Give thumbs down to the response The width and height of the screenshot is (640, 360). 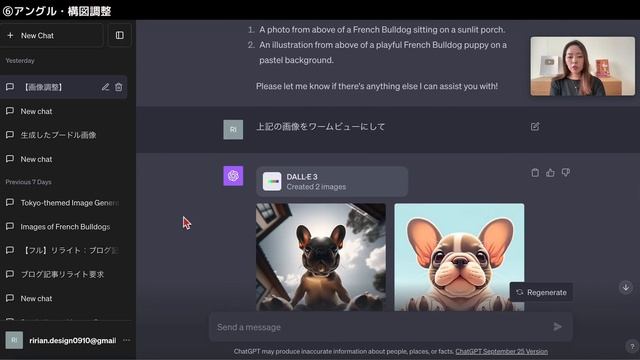[x=566, y=173]
